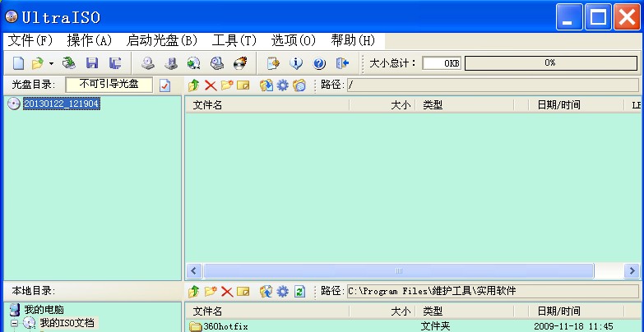644x332 pixels.
Task: Select the 360hotfix folder row
Action: click(413, 327)
